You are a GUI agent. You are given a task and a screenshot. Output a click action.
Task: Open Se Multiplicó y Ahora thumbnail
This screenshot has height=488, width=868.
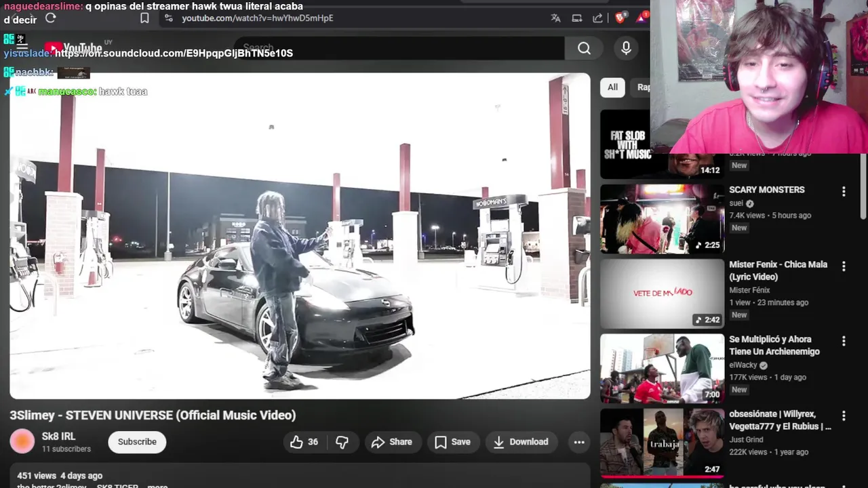[x=662, y=368]
